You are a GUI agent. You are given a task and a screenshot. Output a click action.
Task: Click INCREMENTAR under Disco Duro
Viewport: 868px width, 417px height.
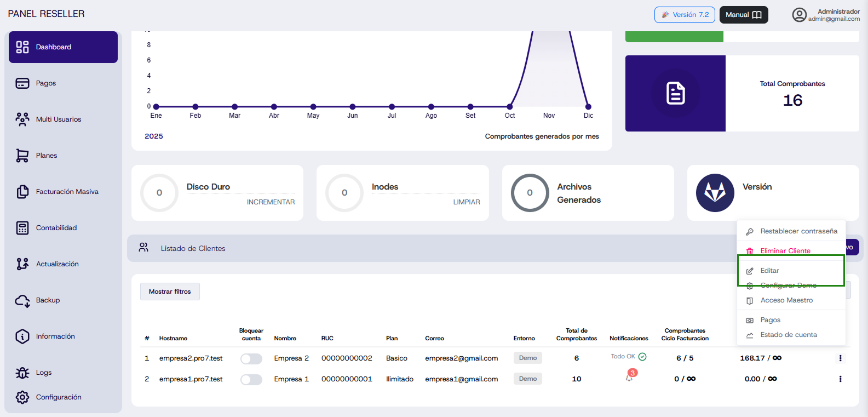(271, 202)
